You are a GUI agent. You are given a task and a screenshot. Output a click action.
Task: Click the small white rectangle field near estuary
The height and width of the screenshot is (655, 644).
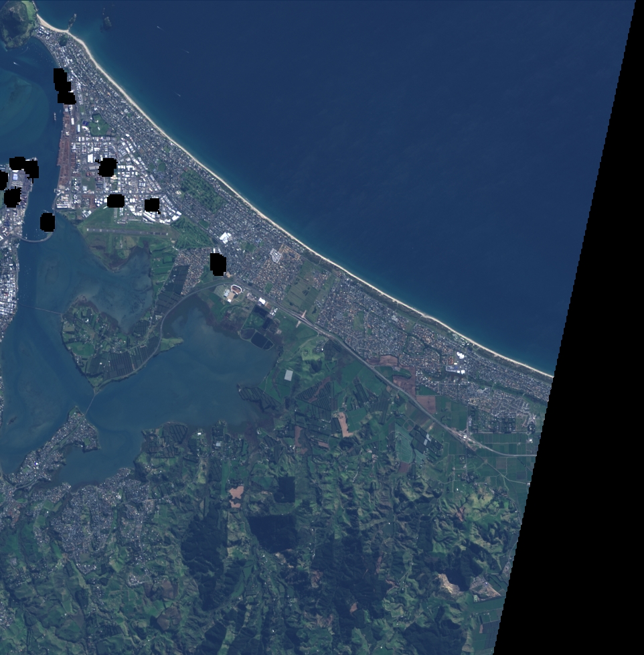[x=289, y=375]
